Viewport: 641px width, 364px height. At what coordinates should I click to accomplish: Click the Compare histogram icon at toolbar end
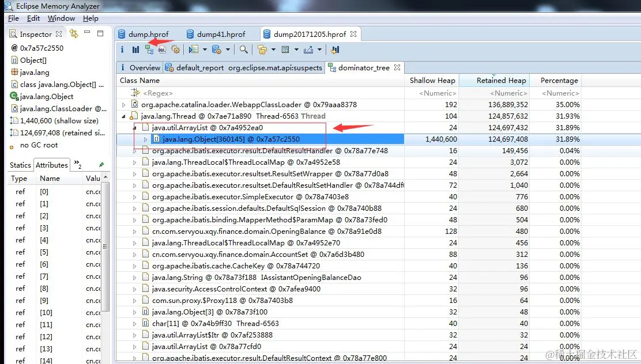(335, 50)
